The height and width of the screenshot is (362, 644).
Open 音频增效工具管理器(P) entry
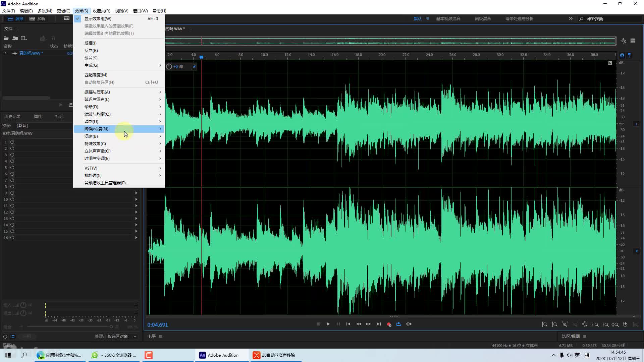119,183
